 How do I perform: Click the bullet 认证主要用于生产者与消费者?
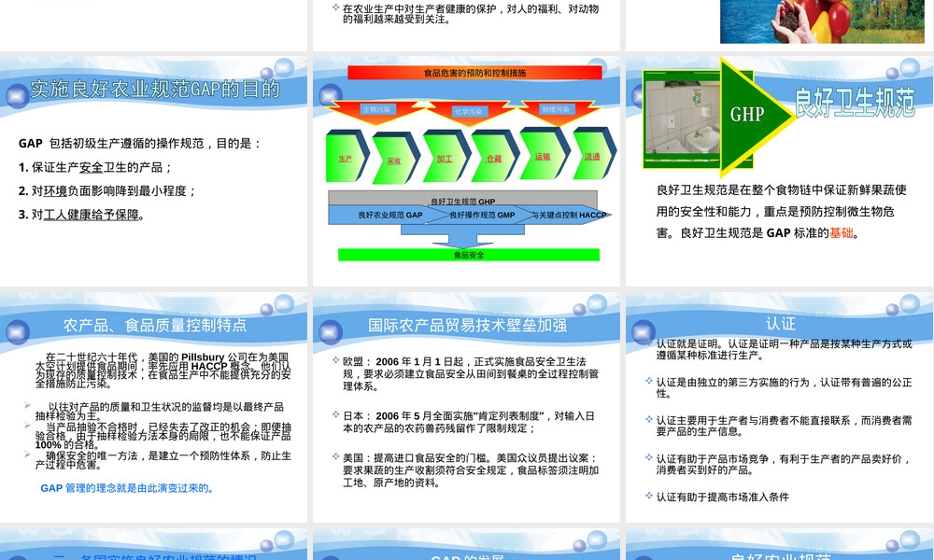click(x=784, y=426)
